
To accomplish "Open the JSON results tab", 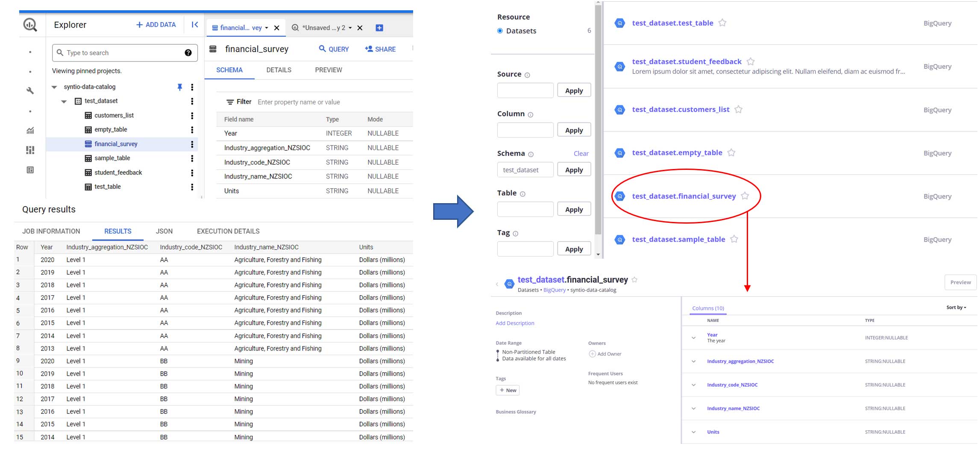I will pyautogui.click(x=164, y=231).
